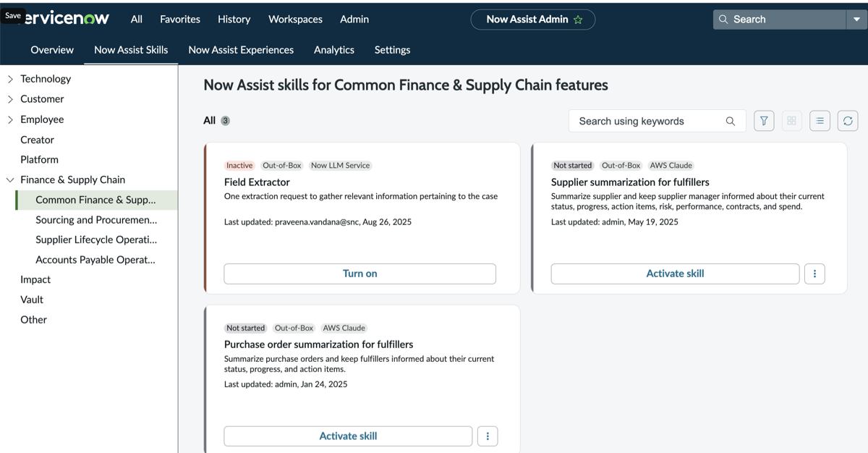This screenshot has height=453, width=868.
Task: Click the magnifier icon in the keyword search
Action: point(731,121)
